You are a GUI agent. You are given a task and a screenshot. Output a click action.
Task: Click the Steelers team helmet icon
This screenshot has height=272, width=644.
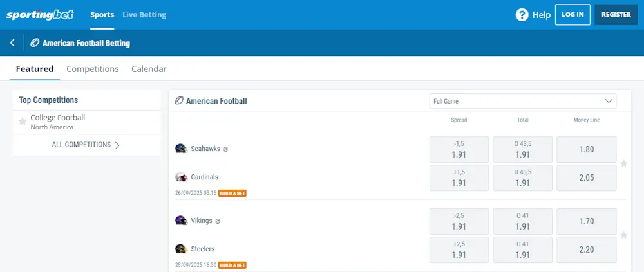click(x=181, y=249)
